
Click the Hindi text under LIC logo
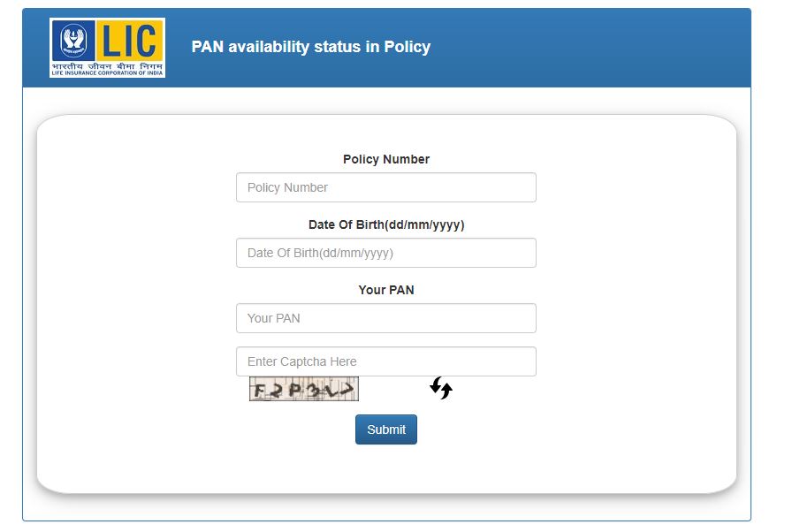click(x=107, y=66)
